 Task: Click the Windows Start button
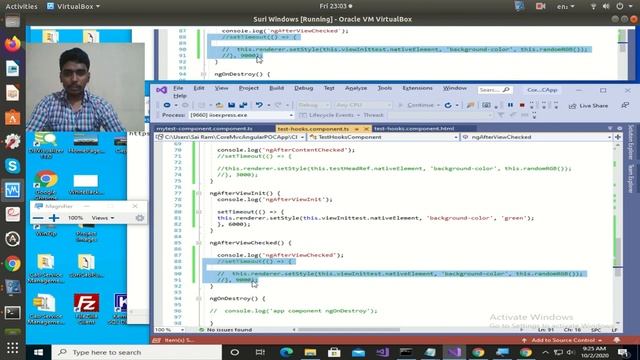tap(39, 352)
